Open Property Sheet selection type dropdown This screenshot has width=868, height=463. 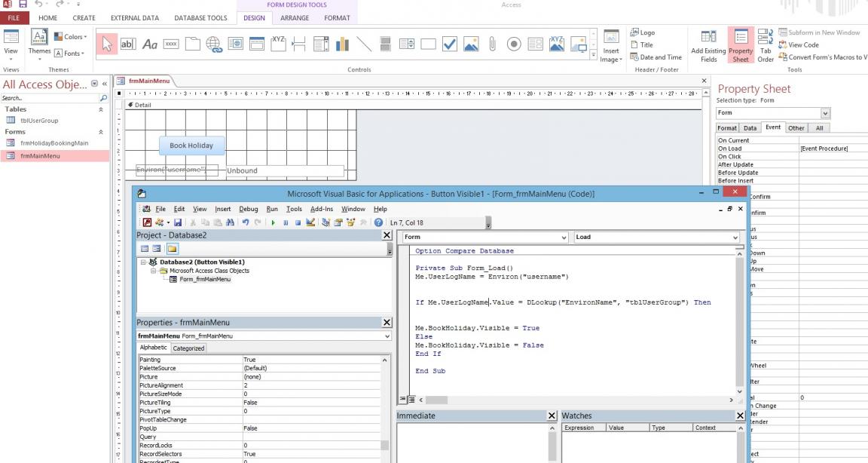824,113
